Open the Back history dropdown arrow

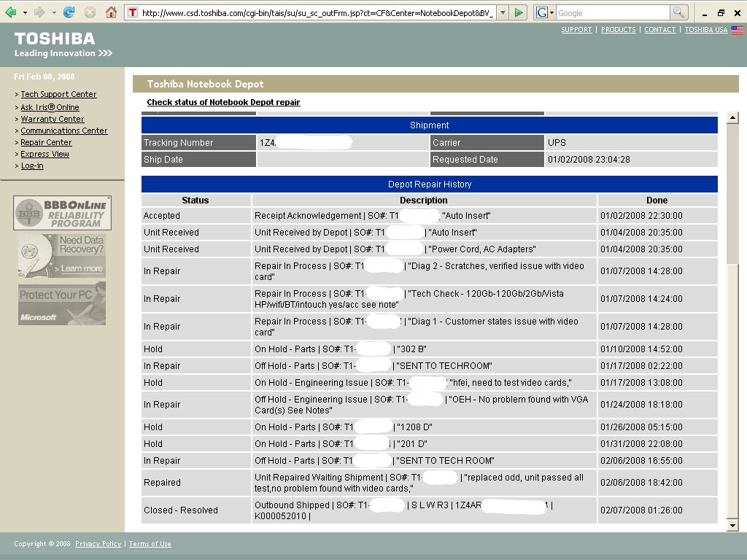point(25,13)
